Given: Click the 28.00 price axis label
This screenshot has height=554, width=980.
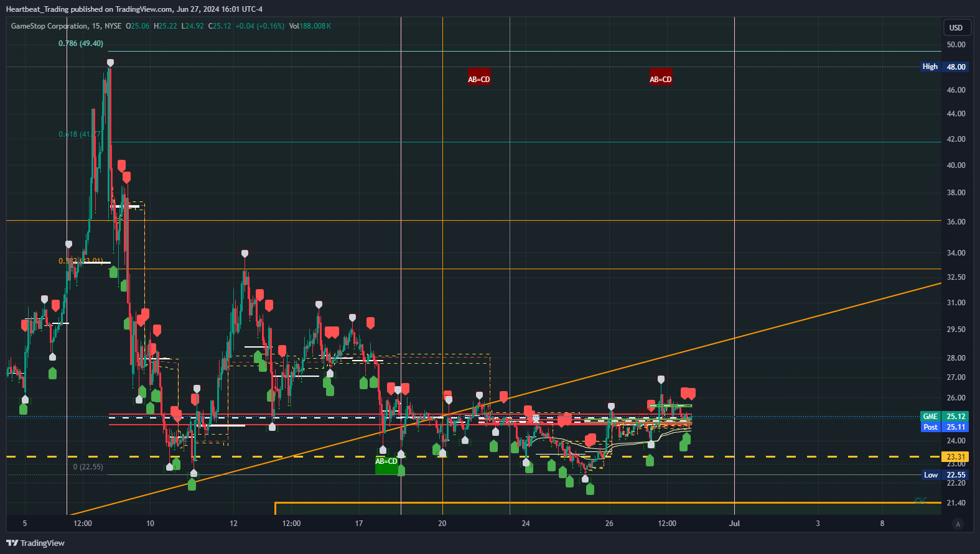Looking at the screenshot, I should click(x=956, y=358).
